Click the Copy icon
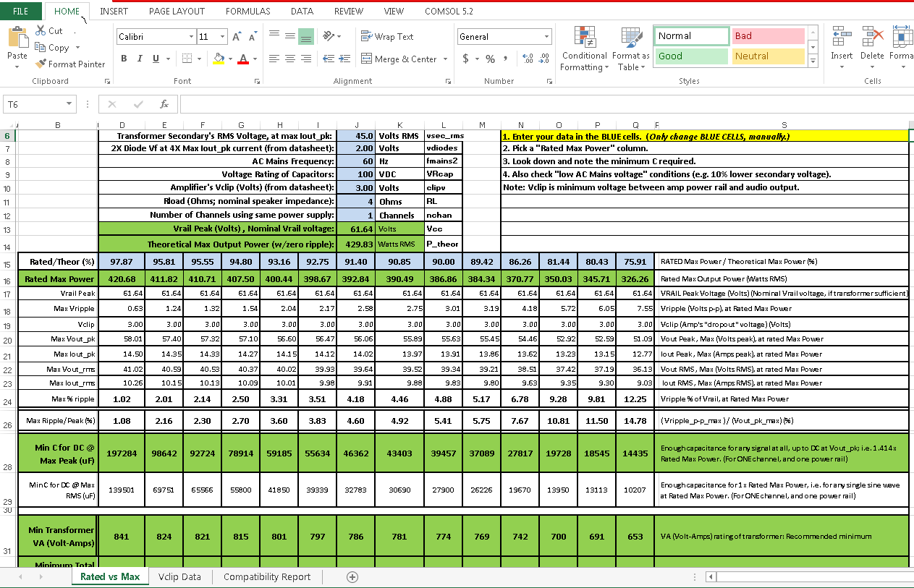This screenshot has height=588, width=914. point(41,48)
